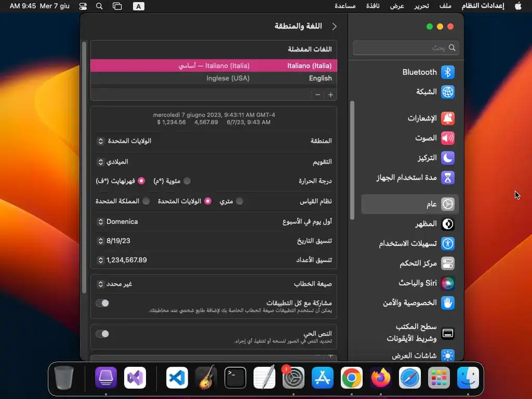Open Privacy & Security hand icon

click(x=447, y=303)
